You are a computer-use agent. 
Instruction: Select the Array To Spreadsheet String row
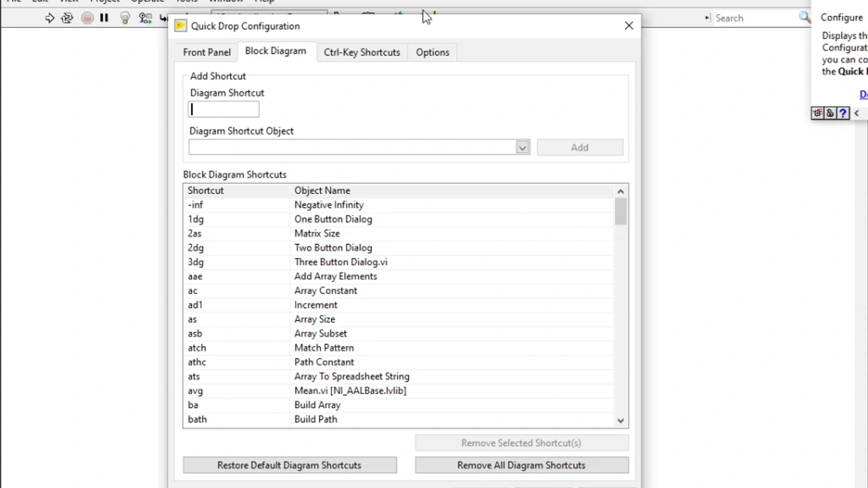click(399, 376)
